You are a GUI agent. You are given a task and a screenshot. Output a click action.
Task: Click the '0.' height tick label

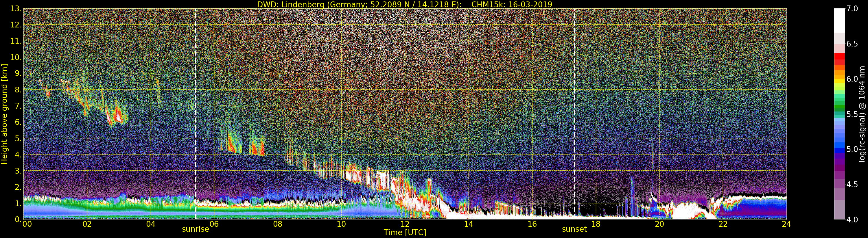coord(18,219)
